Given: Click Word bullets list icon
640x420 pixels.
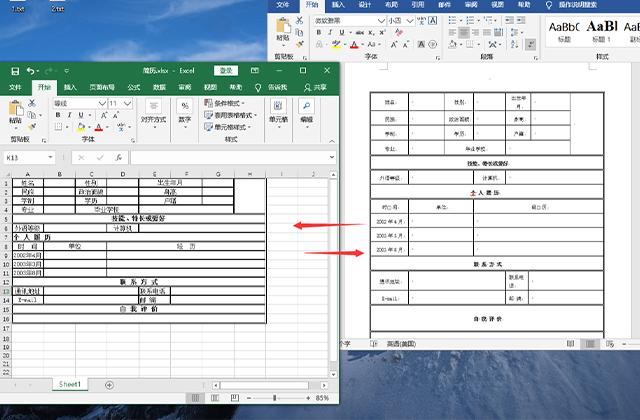Looking at the screenshot, I should click(452, 20).
